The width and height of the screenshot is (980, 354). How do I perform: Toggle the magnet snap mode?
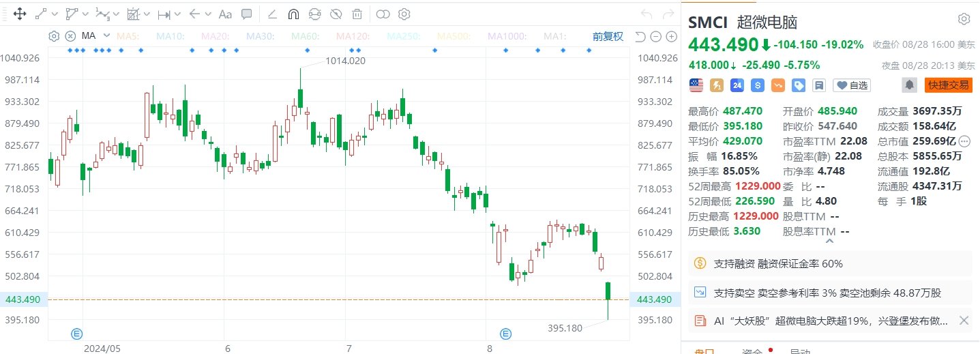[x=293, y=14]
